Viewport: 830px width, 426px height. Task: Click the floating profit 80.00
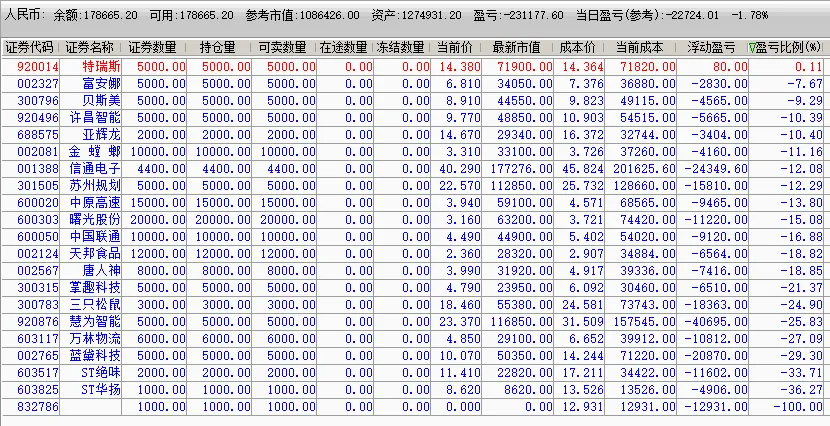(730, 67)
